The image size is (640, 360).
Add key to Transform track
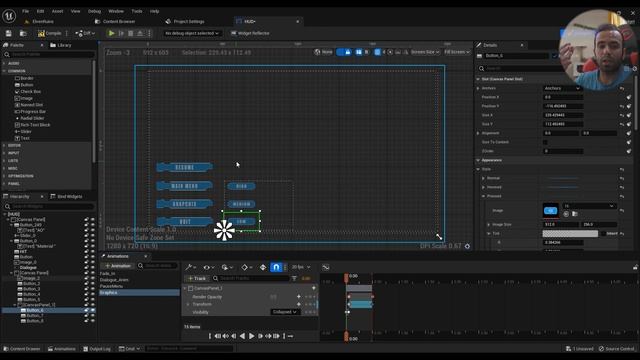click(299, 304)
